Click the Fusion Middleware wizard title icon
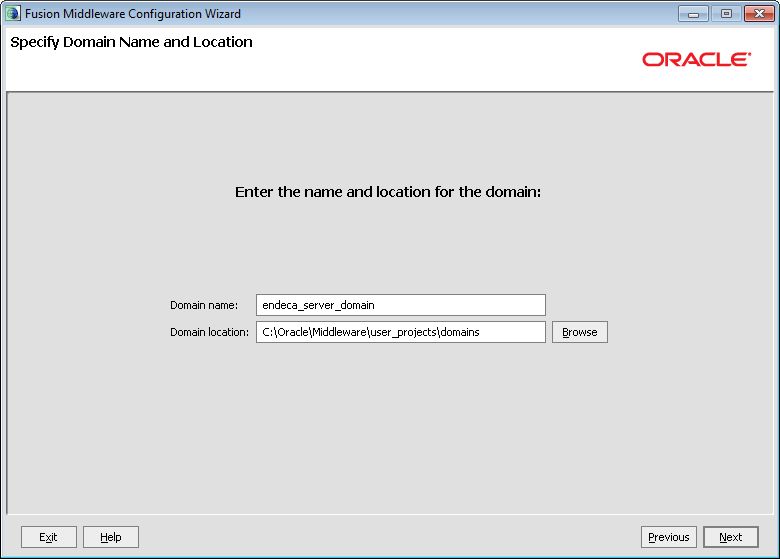The image size is (780, 559). click(13, 13)
